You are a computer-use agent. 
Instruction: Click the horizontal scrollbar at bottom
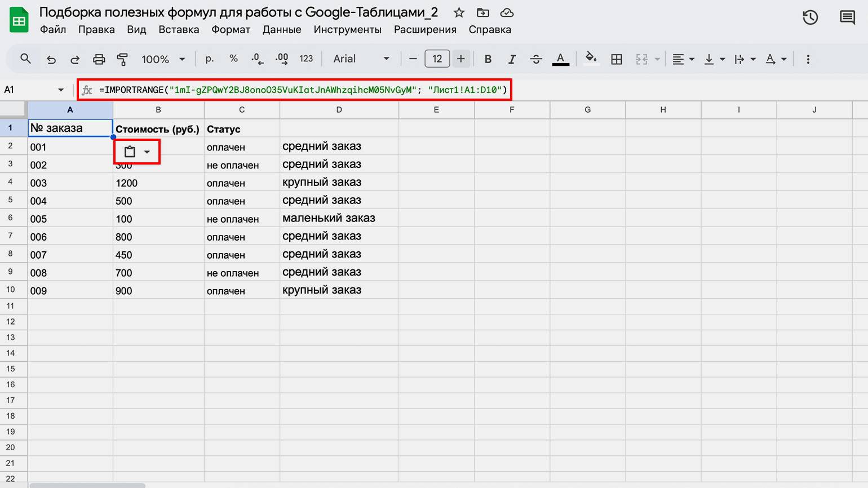[x=87, y=485]
